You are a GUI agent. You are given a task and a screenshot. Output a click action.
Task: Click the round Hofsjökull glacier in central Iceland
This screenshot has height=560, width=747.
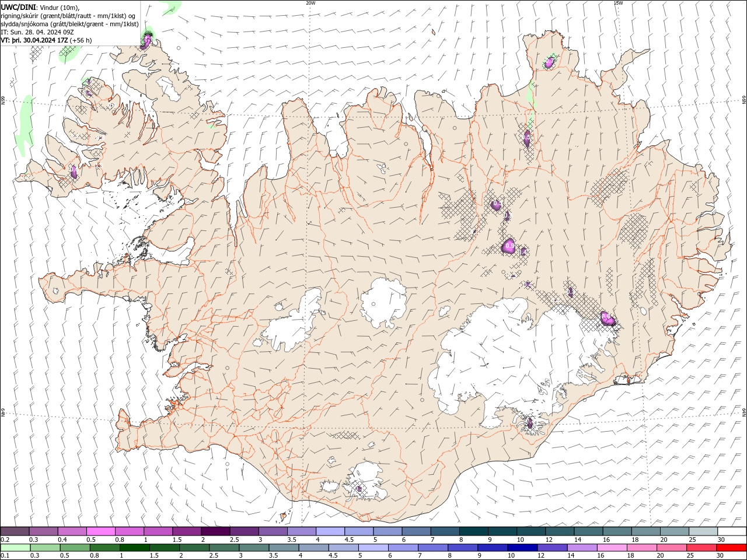(x=384, y=303)
